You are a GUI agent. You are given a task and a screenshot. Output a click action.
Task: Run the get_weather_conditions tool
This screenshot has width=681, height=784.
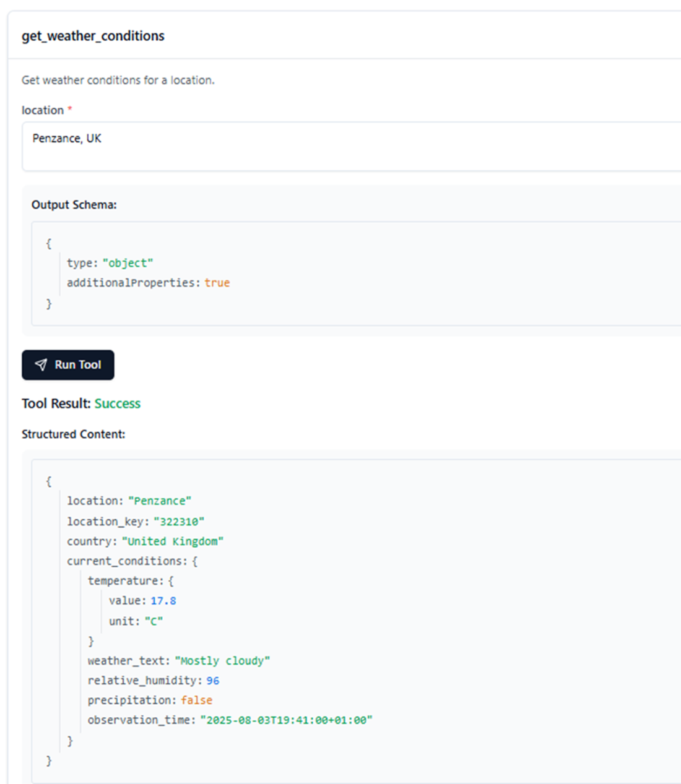coord(68,365)
